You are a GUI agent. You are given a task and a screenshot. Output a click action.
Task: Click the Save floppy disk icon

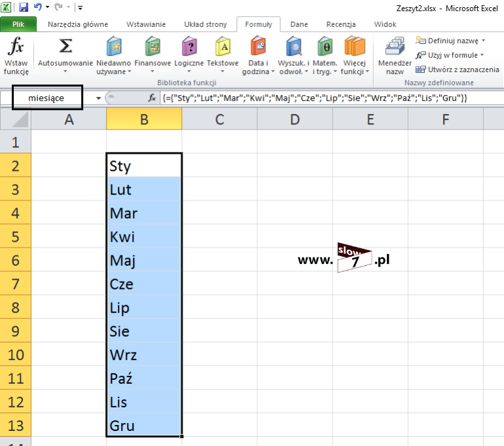click(x=24, y=7)
